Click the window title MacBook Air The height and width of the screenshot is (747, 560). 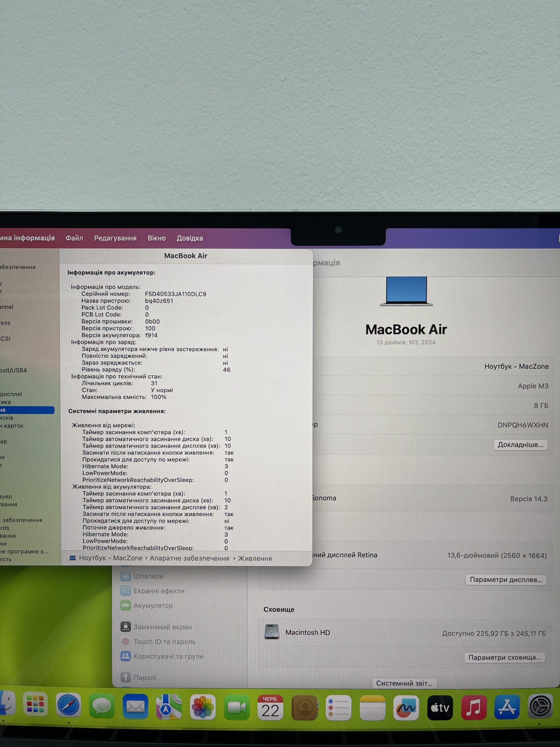coord(186,256)
